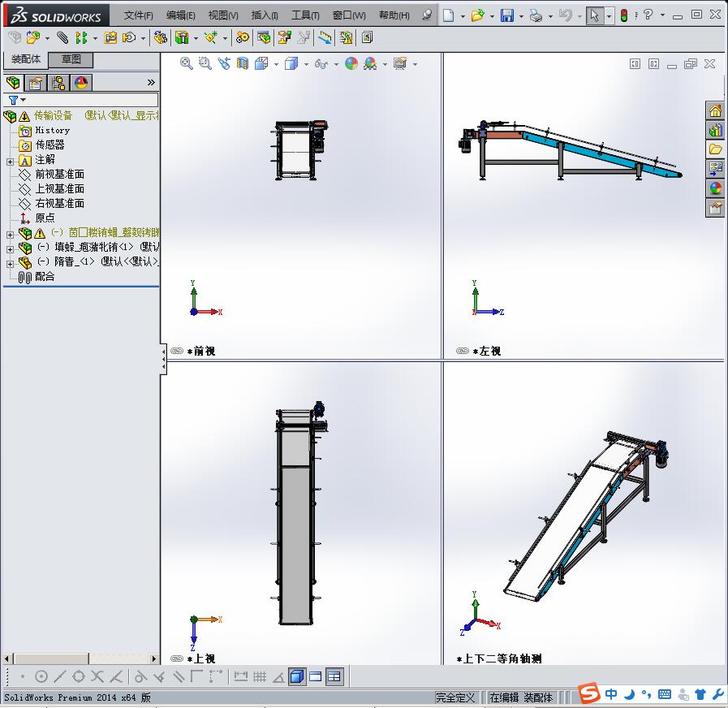Click the Save floppy disk icon
This screenshot has width=728, height=708.
[x=507, y=15]
